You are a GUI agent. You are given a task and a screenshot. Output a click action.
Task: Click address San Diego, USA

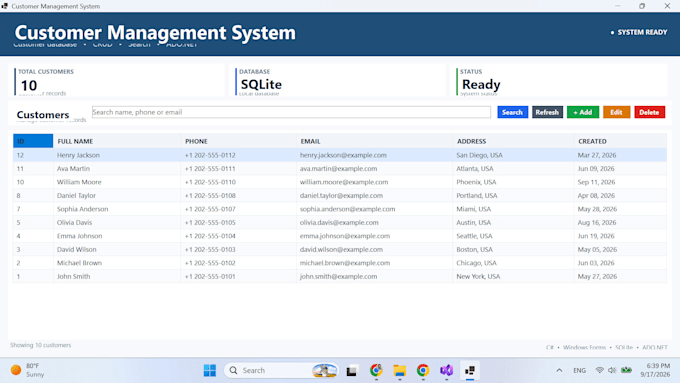click(479, 155)
